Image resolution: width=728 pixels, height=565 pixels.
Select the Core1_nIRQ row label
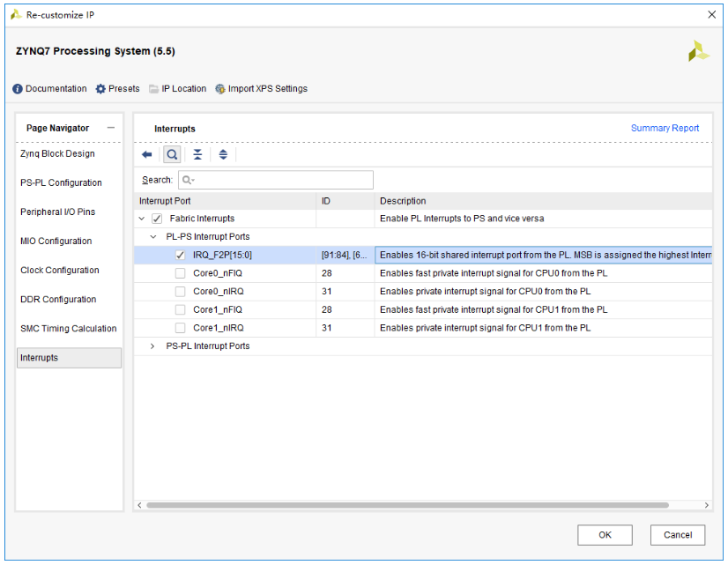pyautogui.click(x=219, y=328)
